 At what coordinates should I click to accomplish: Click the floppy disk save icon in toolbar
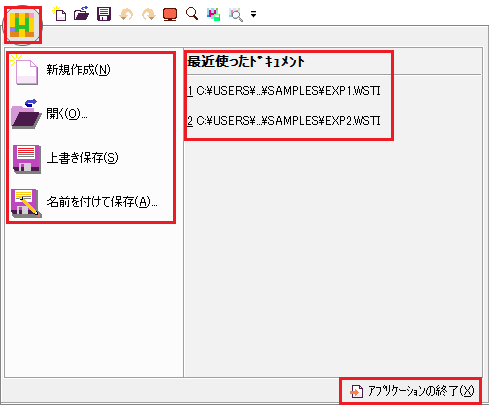(104, 14)
